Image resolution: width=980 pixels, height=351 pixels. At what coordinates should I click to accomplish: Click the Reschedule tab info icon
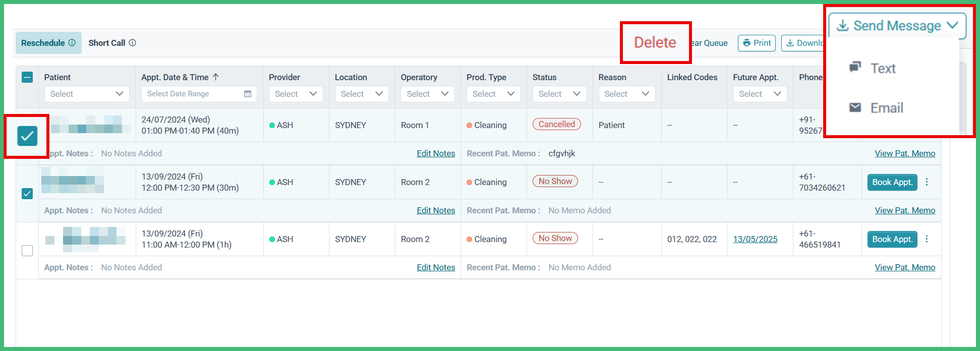point(72,43)
